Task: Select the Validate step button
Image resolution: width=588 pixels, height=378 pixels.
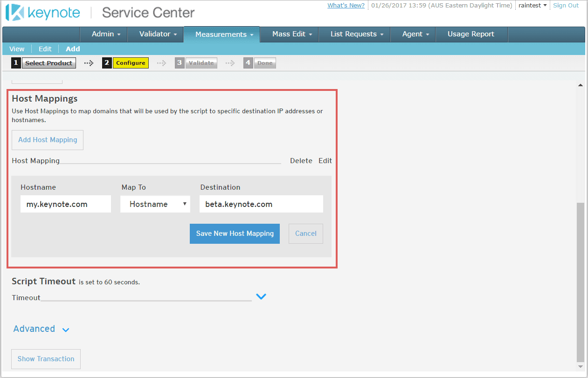Action: tap(201, 63)
